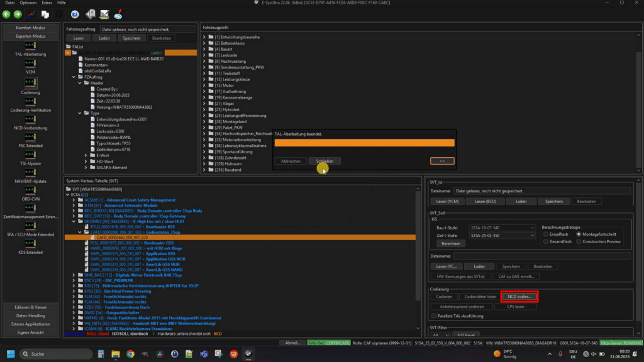
Task: Open the KDS Extended module icon
Action: (30, 244)
